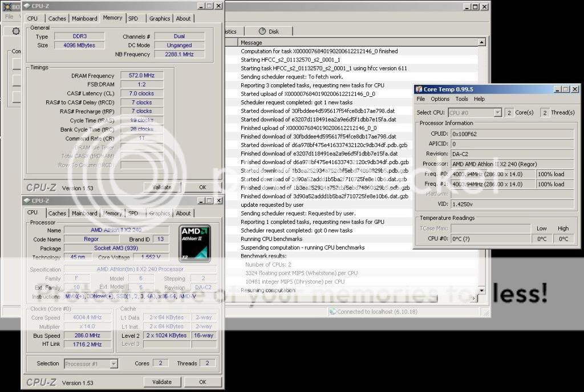The height and width of the screenshot is (392, 584).
Task: Click the message list scroll down arrow
Action: coord(481,290)
